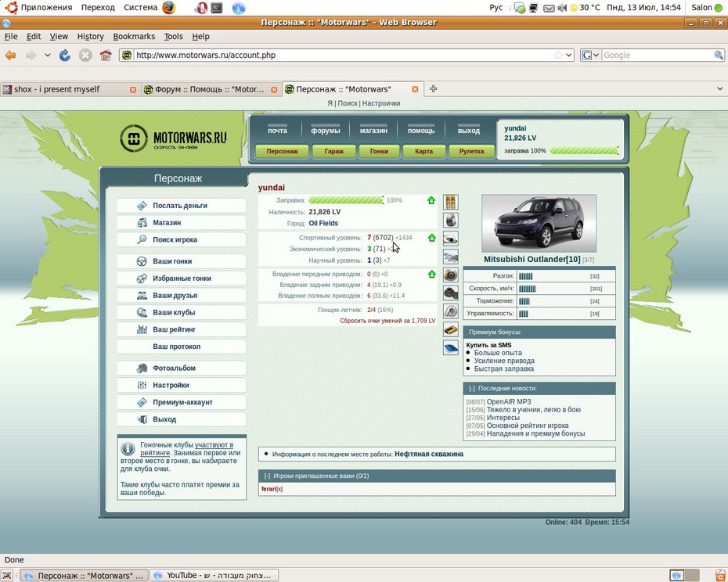Image resolution: width=728 pixels, height=582 pixels.
Task: Click the fuel progress bar in header box
Action: click(584, 151)
